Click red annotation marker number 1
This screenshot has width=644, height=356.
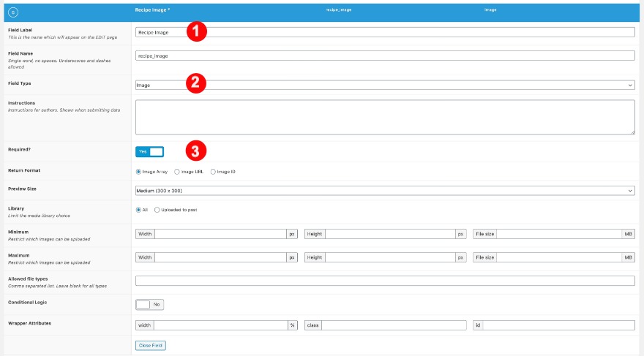195,31
